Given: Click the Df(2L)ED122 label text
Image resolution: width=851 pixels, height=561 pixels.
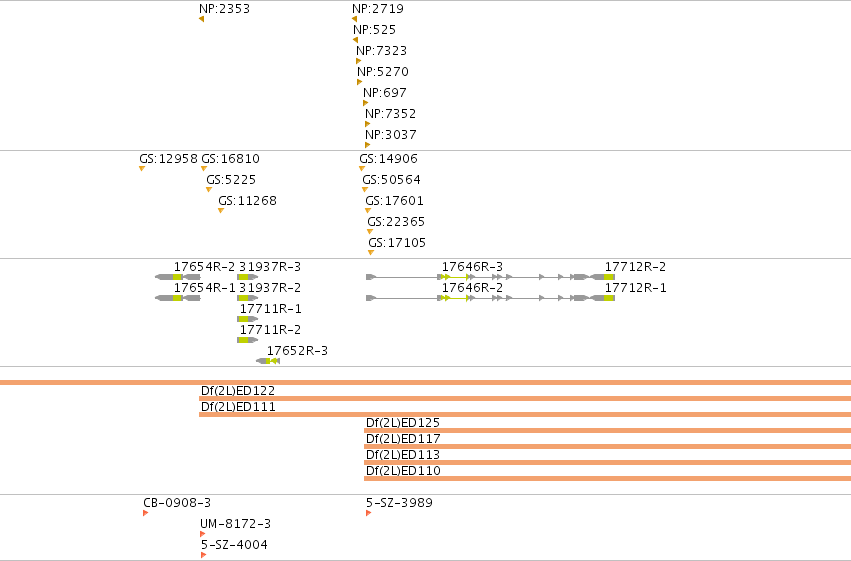Looking at the screenshot, I should 238,391.
